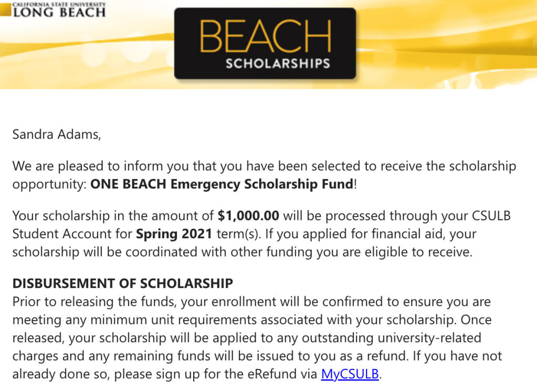Click bold "ONE BEACH Emergency Scholarship Fund" text
This screenshot has height=392, width=537.
click(x=222, y=184)
